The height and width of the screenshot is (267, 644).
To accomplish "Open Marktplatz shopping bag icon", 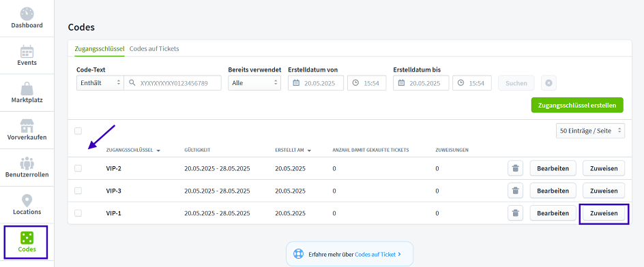I will coord(27,89).
